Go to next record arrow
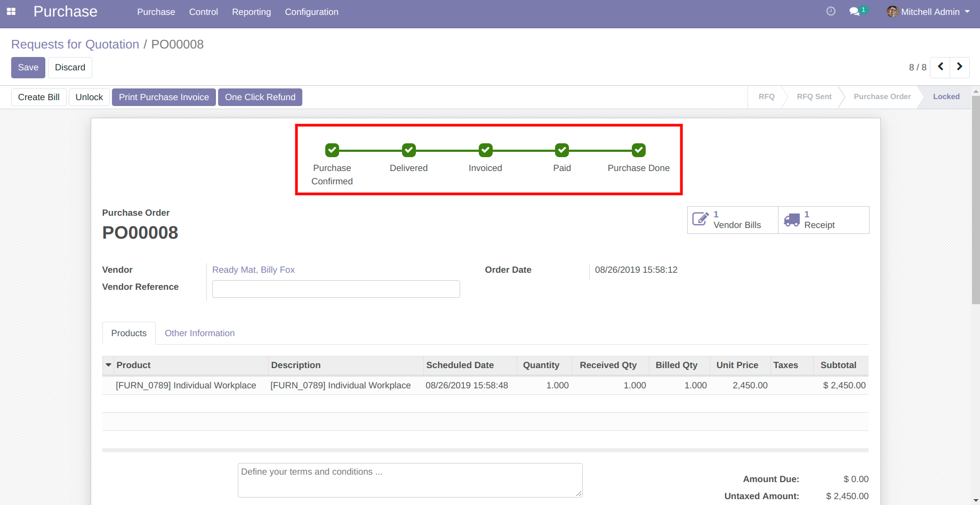Screen dimensions: 980x505 tap(960, 67)
